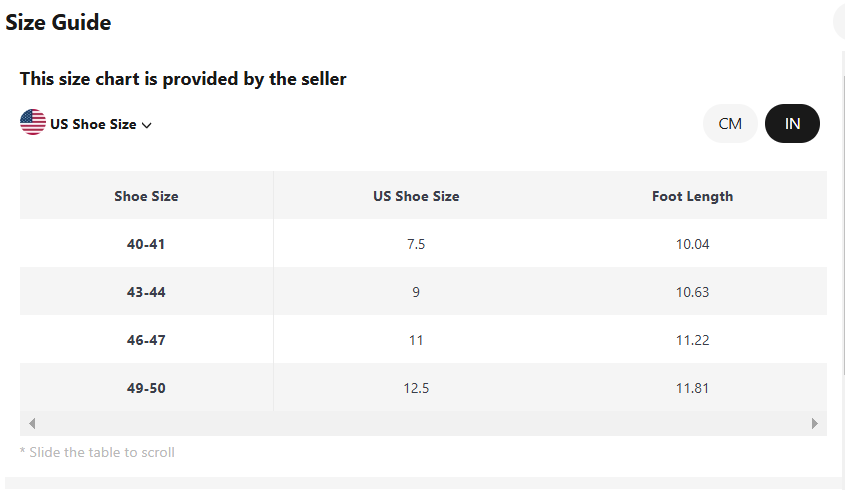Click the 11.22 foot length value
845x490 pixels.
pyautogui.click(x=692, y=340)
